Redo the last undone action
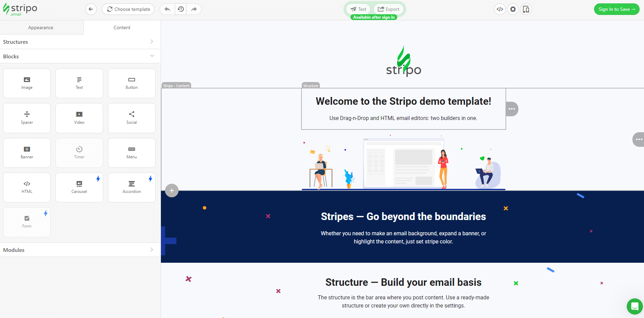 [x=194, y=9]
